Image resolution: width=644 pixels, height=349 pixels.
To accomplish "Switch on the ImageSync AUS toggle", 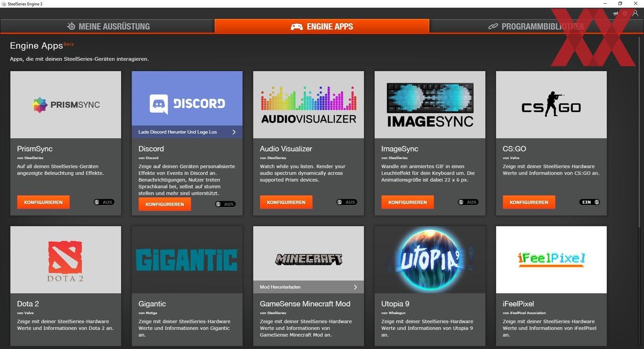I will [468, 202].
